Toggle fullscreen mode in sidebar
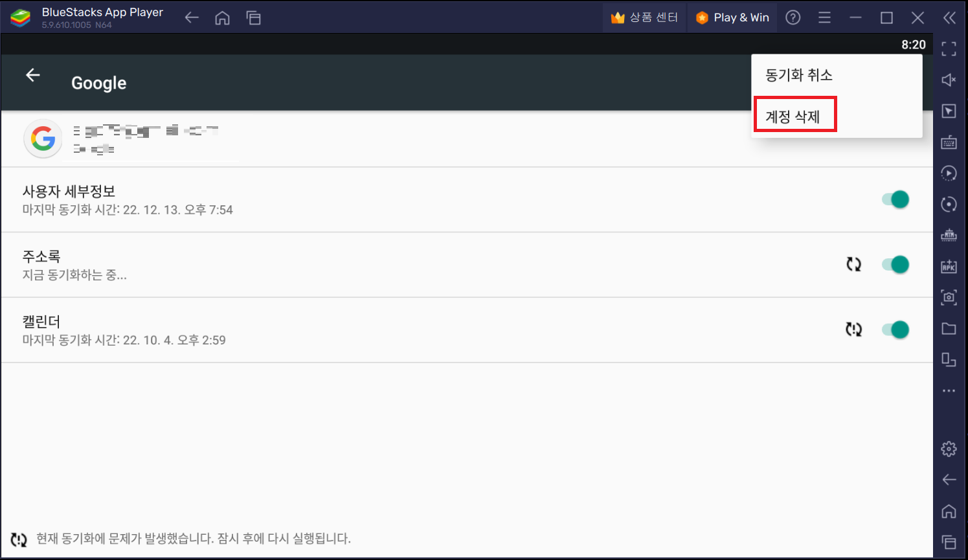Image resolution: width=968 pixels, height=560 pixels. 949,49
